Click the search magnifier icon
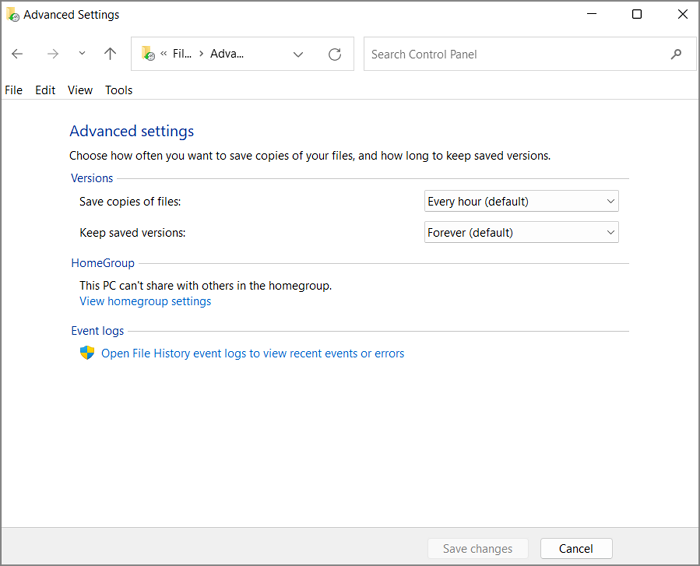700x566 pixels. point(676,54)
